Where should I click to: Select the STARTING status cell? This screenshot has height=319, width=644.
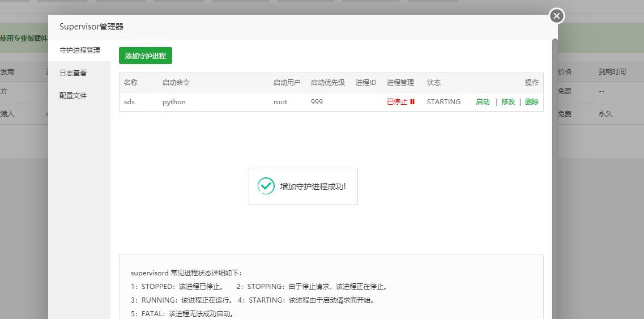(443, 102)
